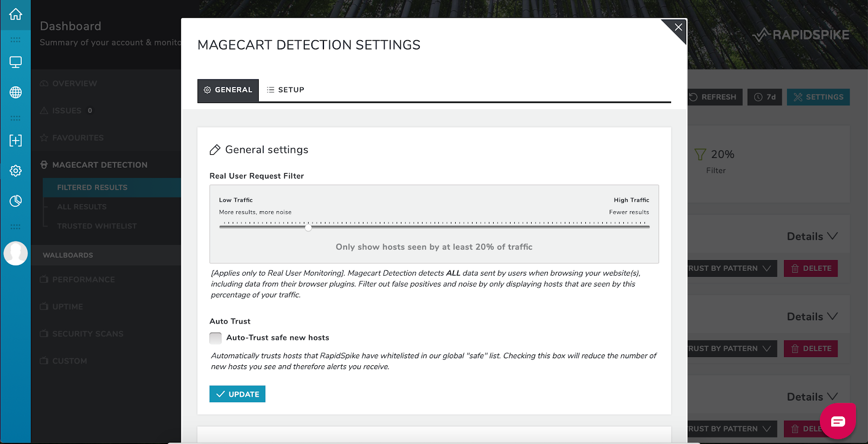Open Favourites in the left menu
Screen dimensions: 868x444
pos(72,138)
